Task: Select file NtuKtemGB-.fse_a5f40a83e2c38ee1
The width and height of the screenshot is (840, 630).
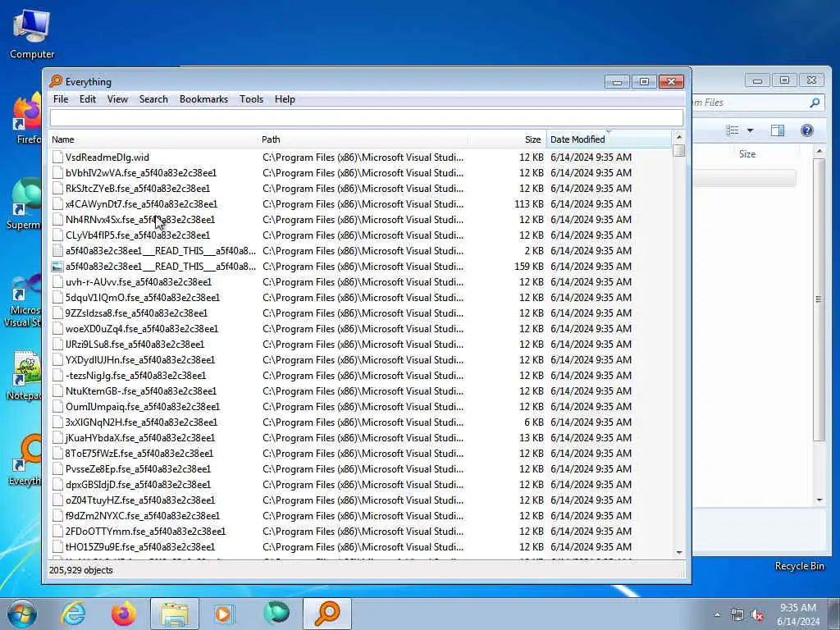Action: point(141,390)
